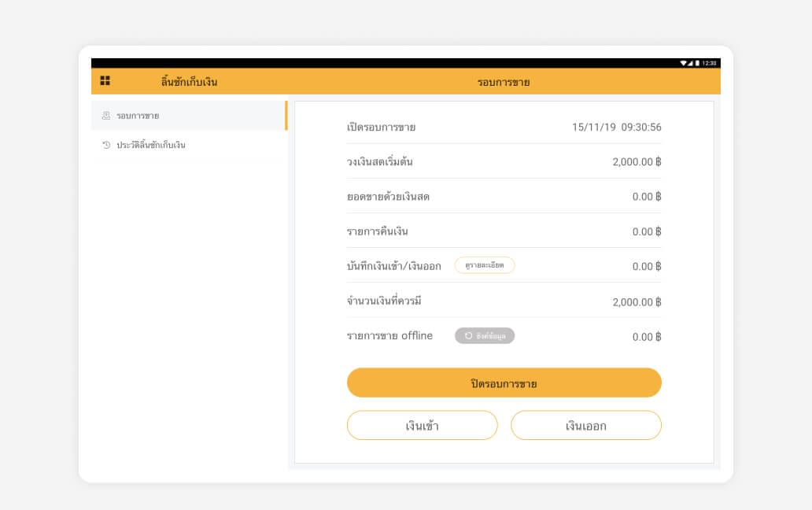The width and height of the screenshot is (812, 510).
Task: Click the รอบการขาย title in top bar
Action: (x=504, y=82)
